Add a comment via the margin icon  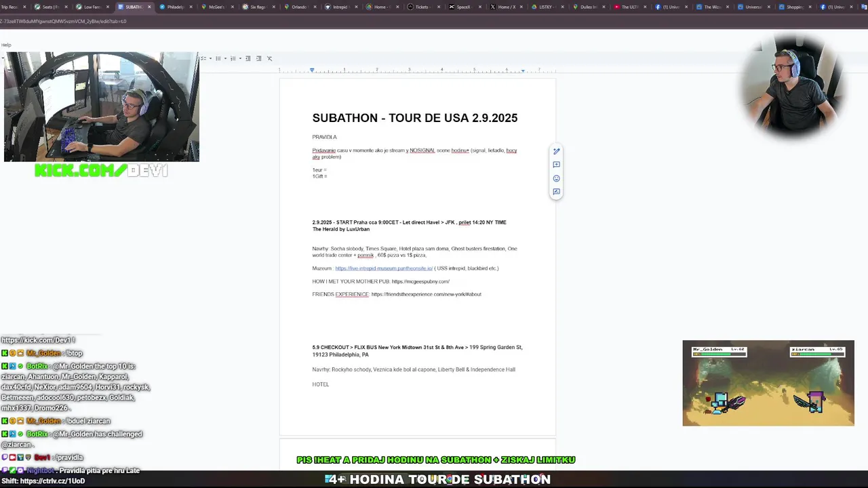tap(556, 165)
